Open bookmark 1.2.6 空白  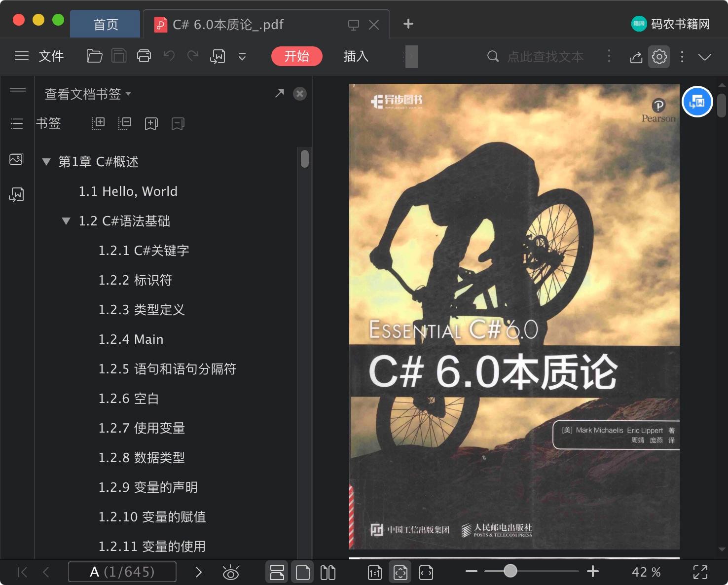click(129, 399)
